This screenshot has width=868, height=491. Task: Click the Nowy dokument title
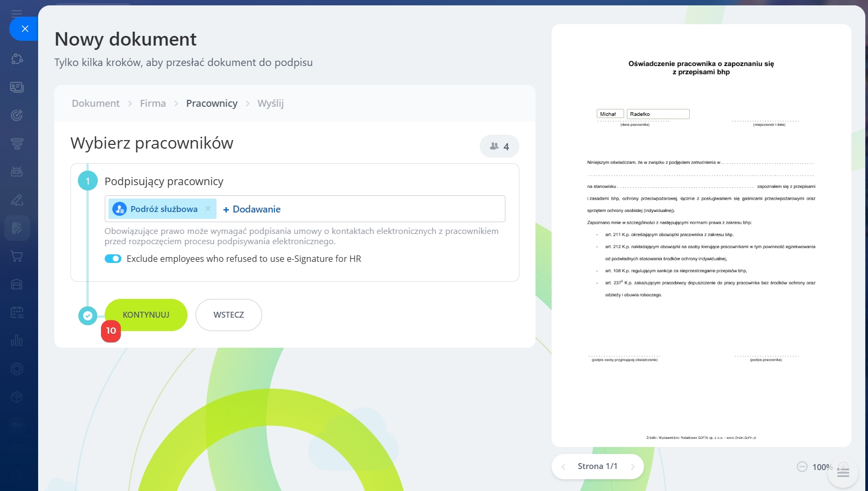pyautogui.click(x=126, y=39)
